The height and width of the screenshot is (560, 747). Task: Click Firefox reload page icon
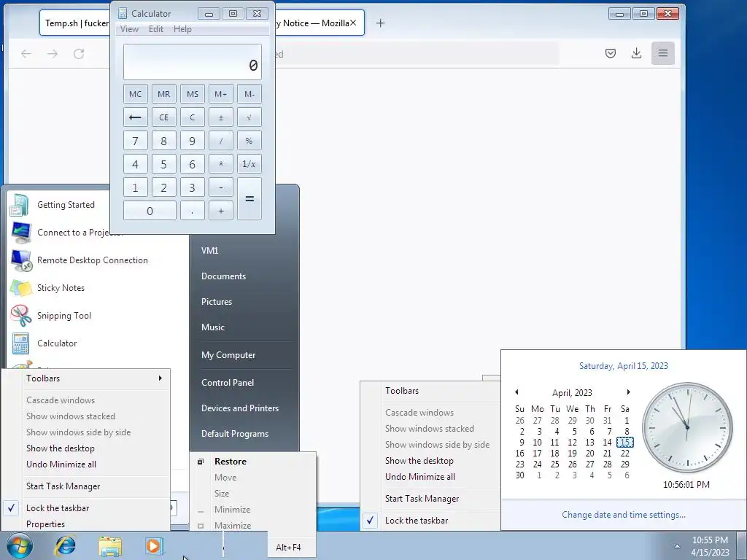point(79,54)
